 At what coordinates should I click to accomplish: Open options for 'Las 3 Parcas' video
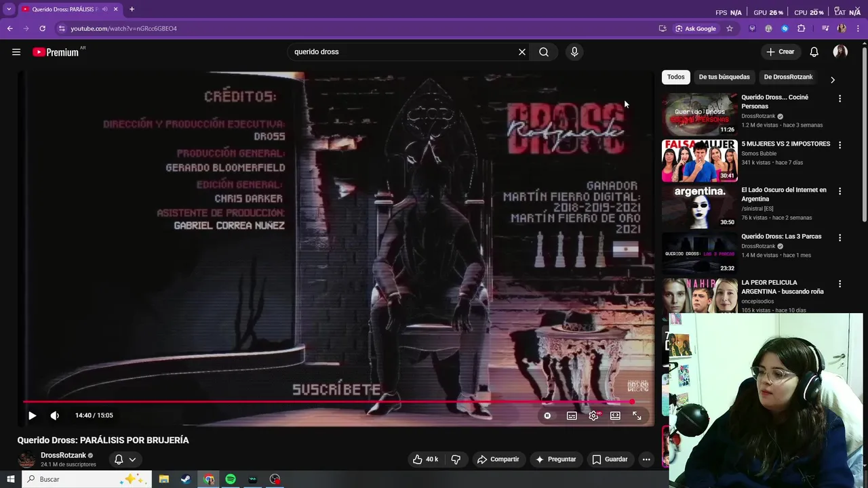pyautogui.click(x=840, y=237)
